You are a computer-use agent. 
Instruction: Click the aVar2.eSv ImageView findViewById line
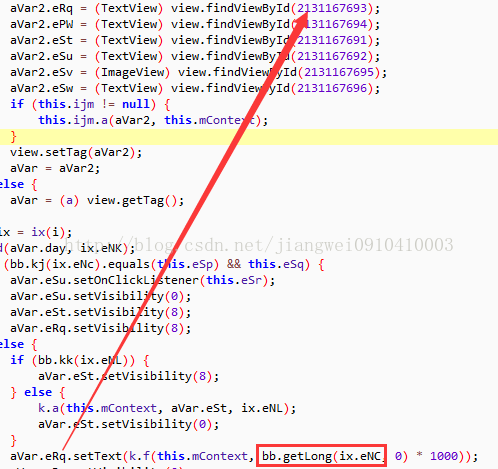tap(199, 72)
